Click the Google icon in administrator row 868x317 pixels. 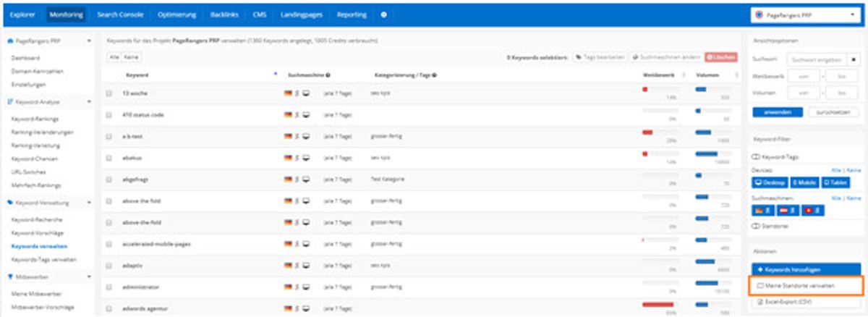(x=297, y=287)
